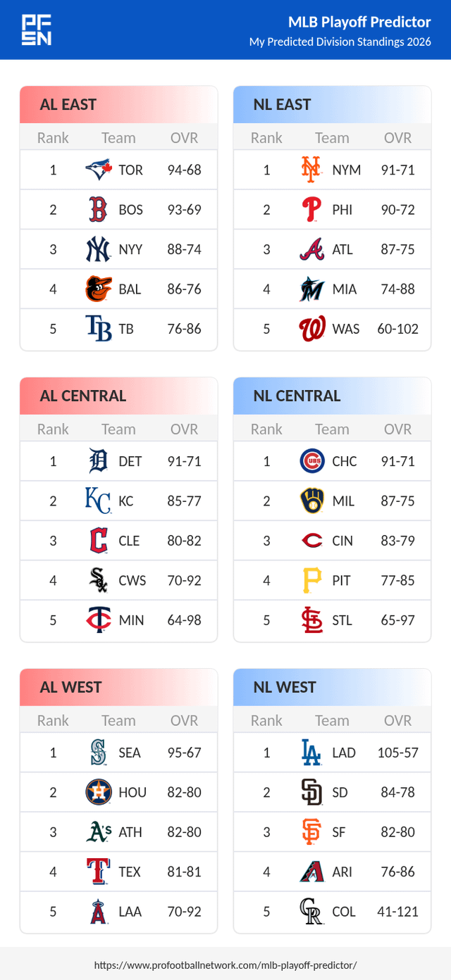Click the PFSN logo in header

point(36,30)
